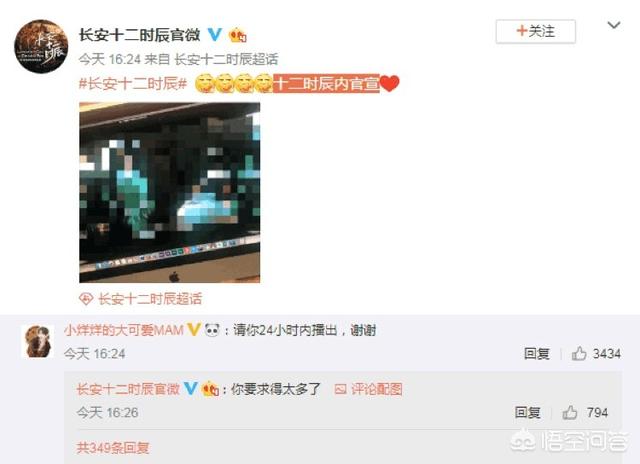This screenshot has height=464, width=640.
Task: Reply to the 你要求得太多了 official reply
Action: click(x=527, y=413)
